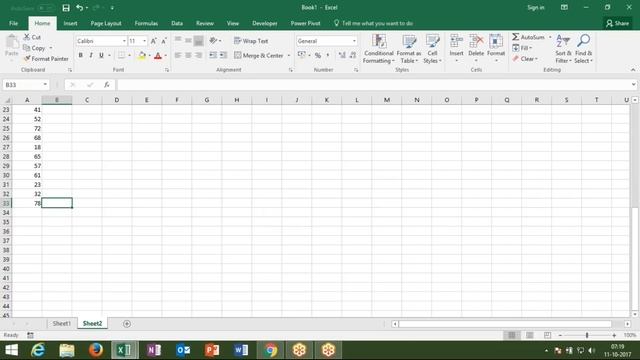Click Merge & Center button
640x360 pixels.
[258, 55]
